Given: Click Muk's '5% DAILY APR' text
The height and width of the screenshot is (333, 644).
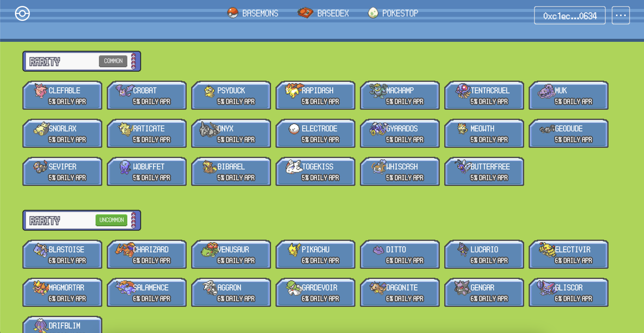Looking at the screenshot, I should 573,101.
